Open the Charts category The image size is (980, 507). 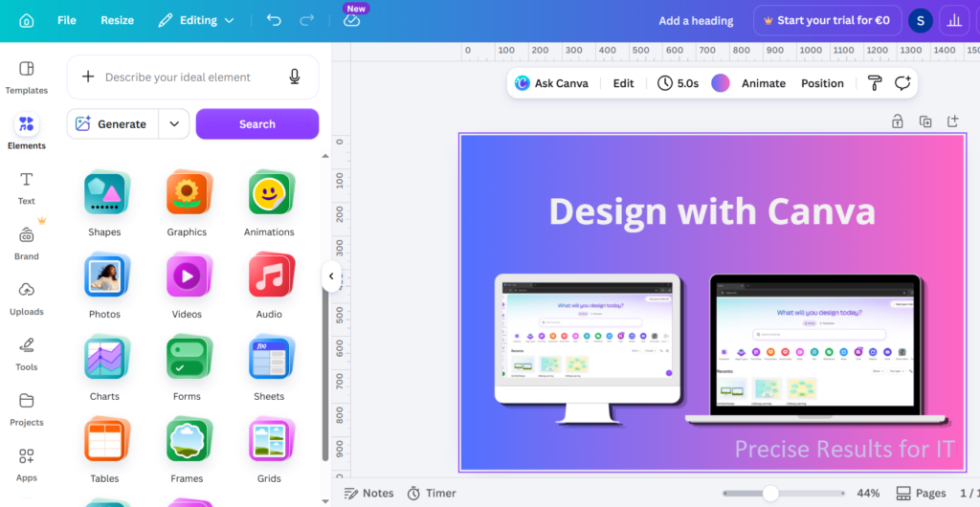[104, 368]
